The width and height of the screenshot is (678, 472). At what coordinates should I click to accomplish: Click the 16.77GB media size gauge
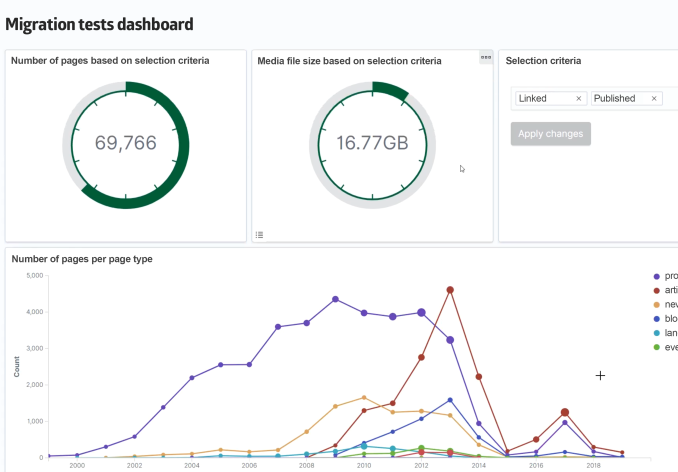click(x=372, y=144)
